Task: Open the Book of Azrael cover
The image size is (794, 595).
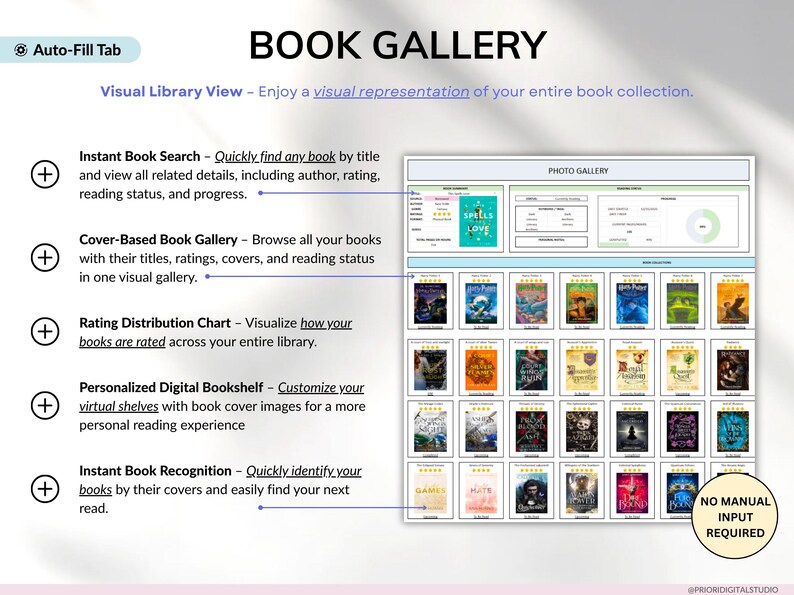Action: tap(582, 431)
